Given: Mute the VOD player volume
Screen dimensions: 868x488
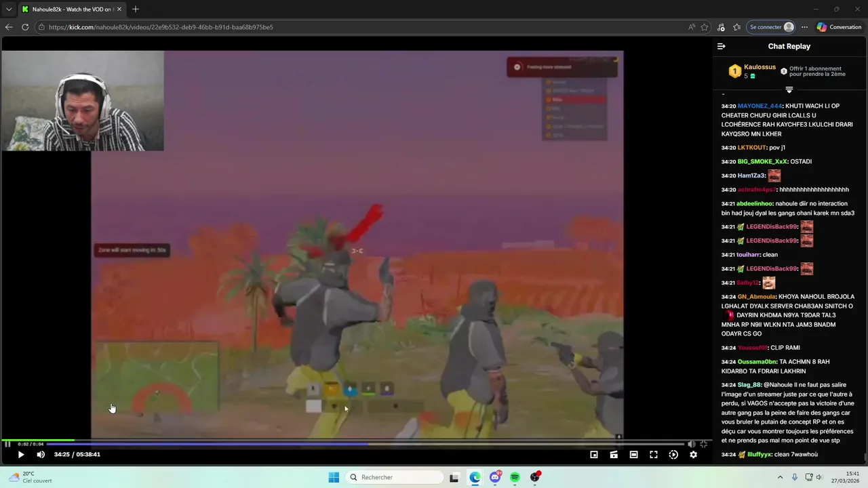Looking at the screenshot, I should point(41,455).
